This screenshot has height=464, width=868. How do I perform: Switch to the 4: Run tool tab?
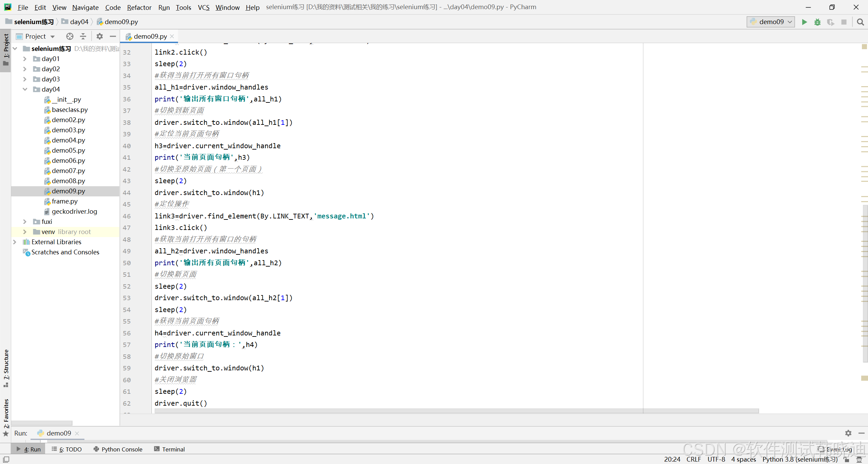pos(28,449)
